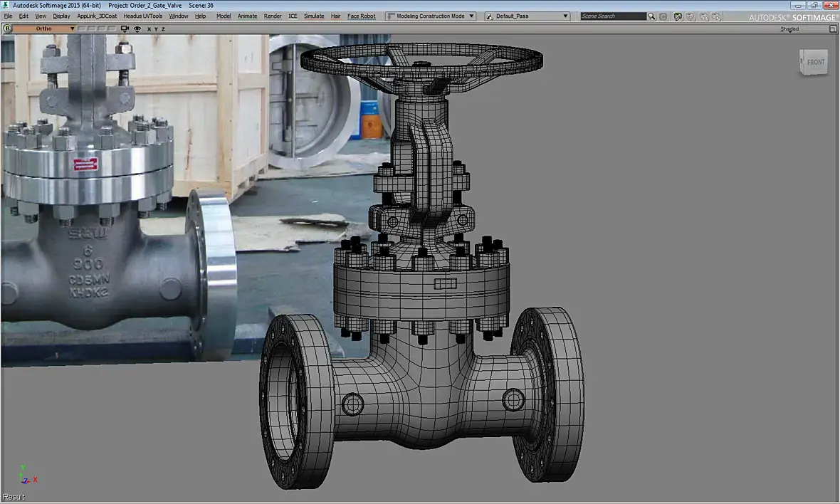Click the Scene: 36 title text

coord(201,6)
